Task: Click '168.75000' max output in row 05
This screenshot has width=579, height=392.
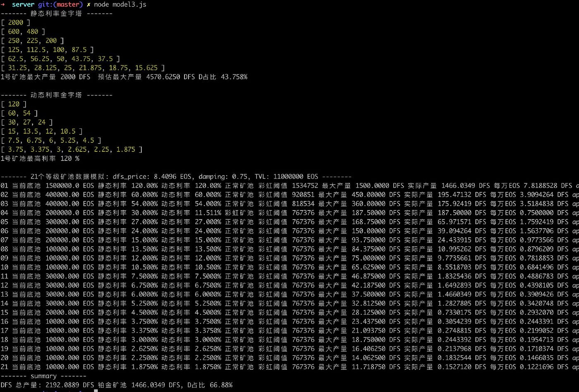Action: (368, 222)
